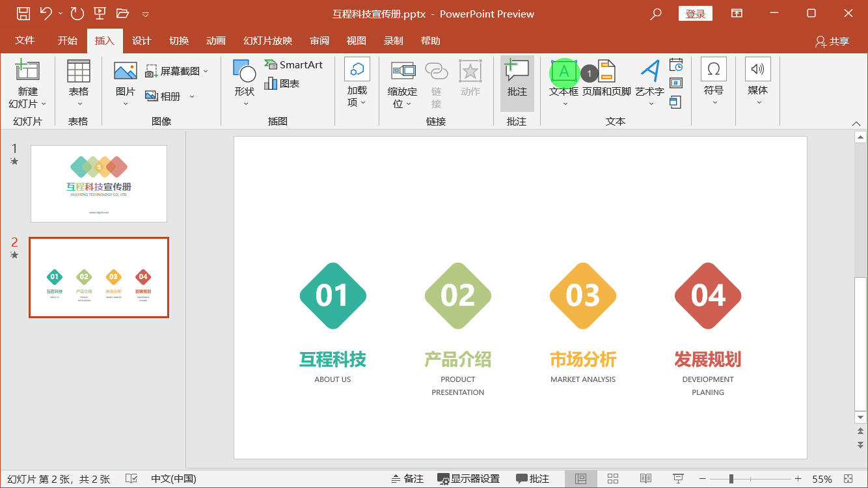This screenshot has width=868, height=488.
Task: Click the zoom in plus button
Action: point(798,479)
